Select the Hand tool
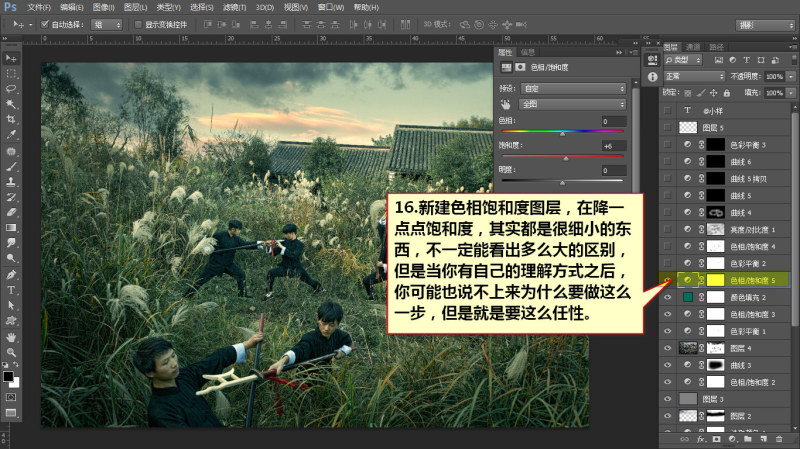Viewport: 800px width, 449px height. click(11, 337)
